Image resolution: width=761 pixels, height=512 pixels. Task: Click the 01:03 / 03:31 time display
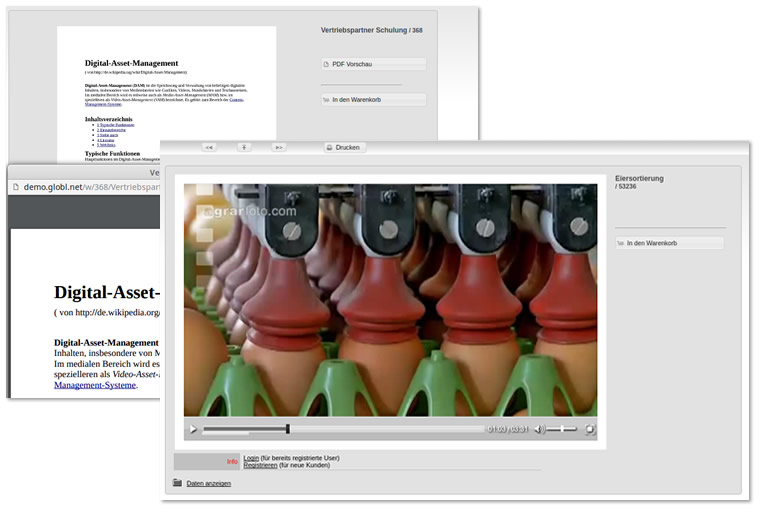click(508, 429)
